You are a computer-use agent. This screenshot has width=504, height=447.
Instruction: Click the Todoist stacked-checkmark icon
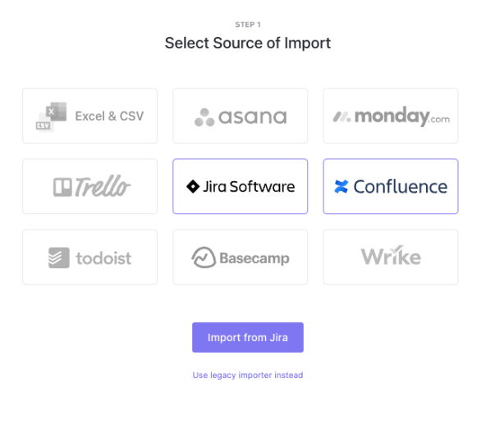click(x=57, y=258)
